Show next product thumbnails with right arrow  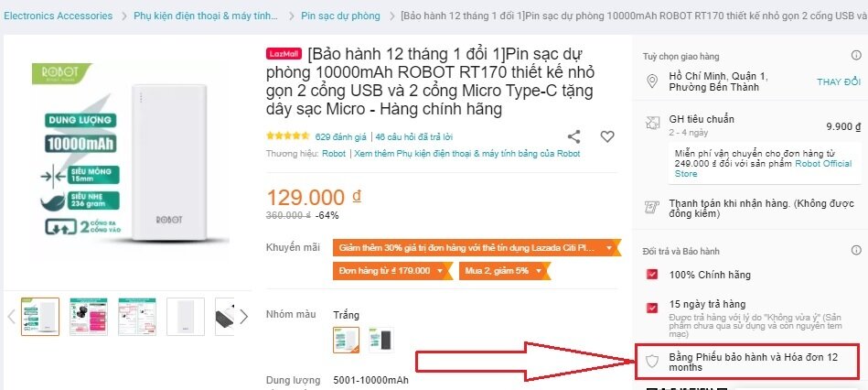[x=243, y=317]
